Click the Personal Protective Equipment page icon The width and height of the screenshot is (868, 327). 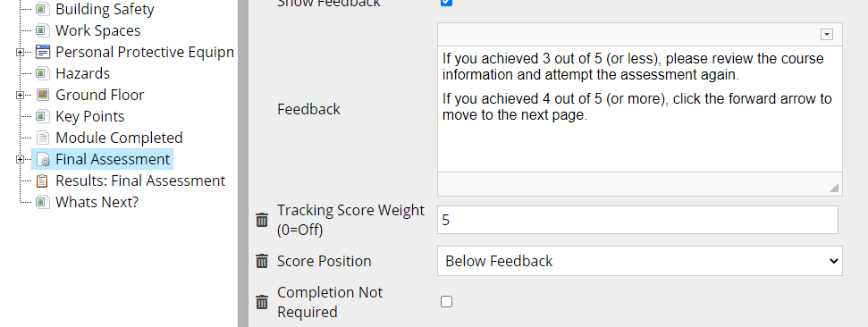click(43, 52)
